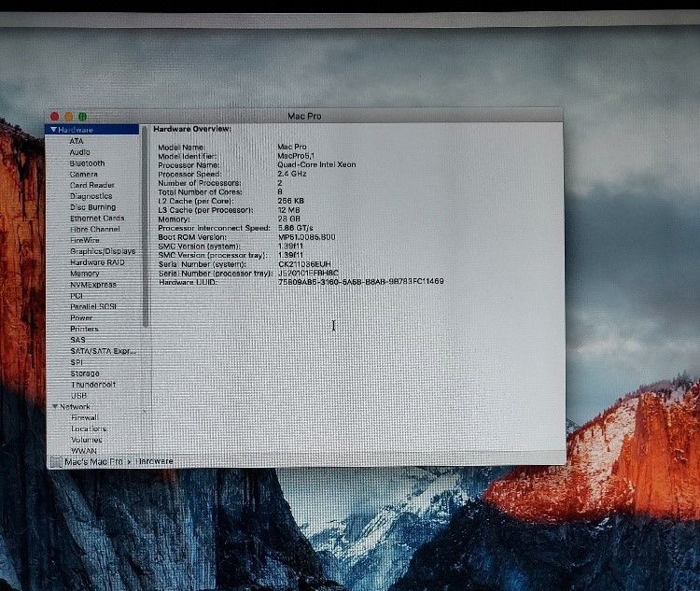This screenshot has width=700, height=591.
Task: Click Hardware in the path bar
Action: (x=154, y=461)
